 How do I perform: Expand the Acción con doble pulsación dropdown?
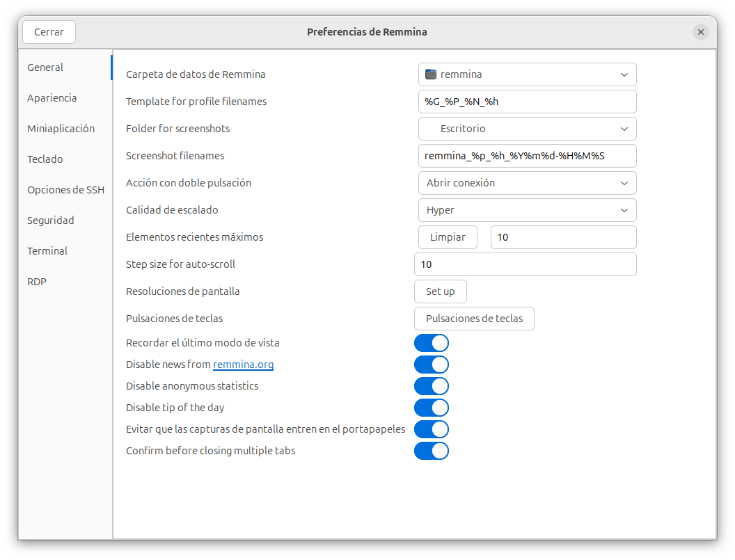[527, 183]
